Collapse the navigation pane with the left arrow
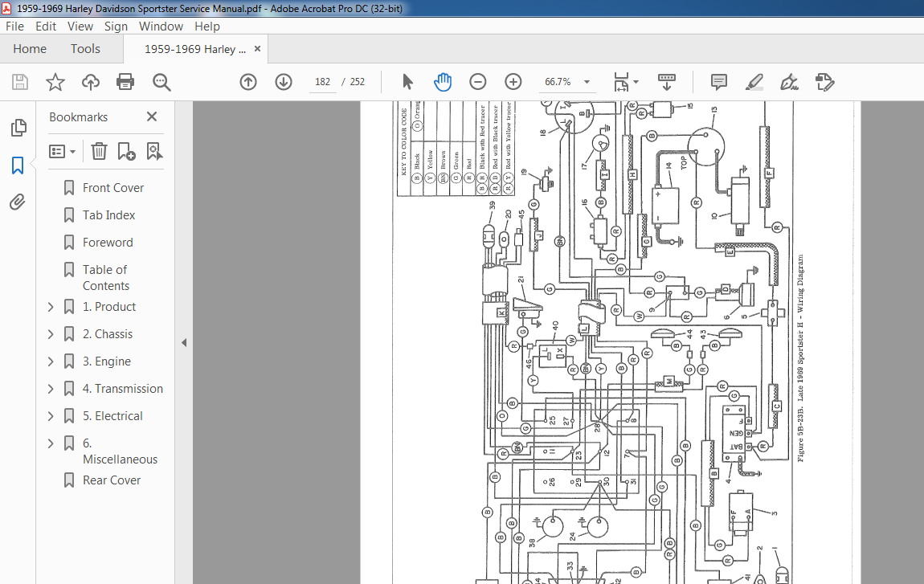The height and width of the screenshot is (584, 924). point(184,342)
